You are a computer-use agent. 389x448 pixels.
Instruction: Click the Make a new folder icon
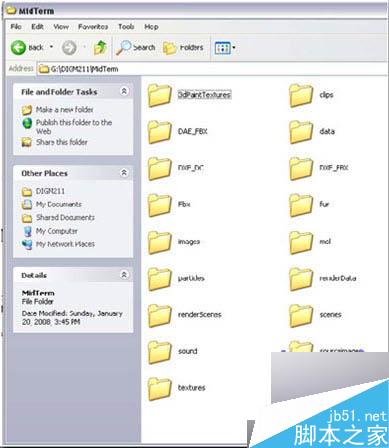click(x=27, y=110)
